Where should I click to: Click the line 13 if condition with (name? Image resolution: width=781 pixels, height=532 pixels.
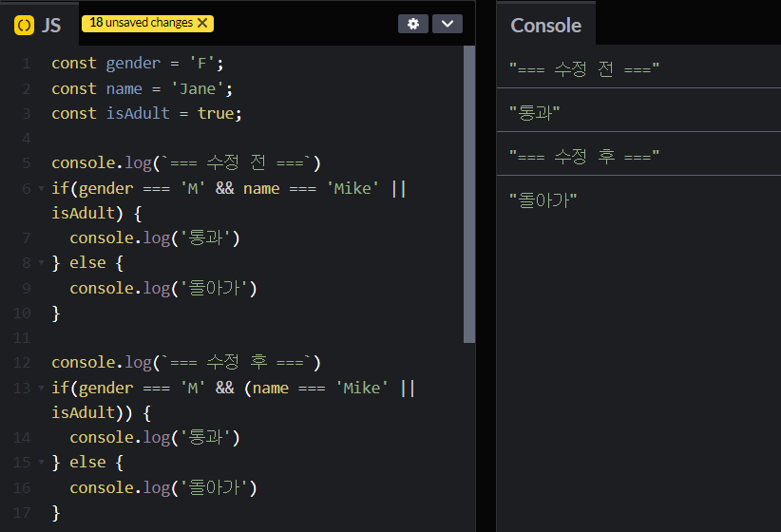(x=233, y=388)
